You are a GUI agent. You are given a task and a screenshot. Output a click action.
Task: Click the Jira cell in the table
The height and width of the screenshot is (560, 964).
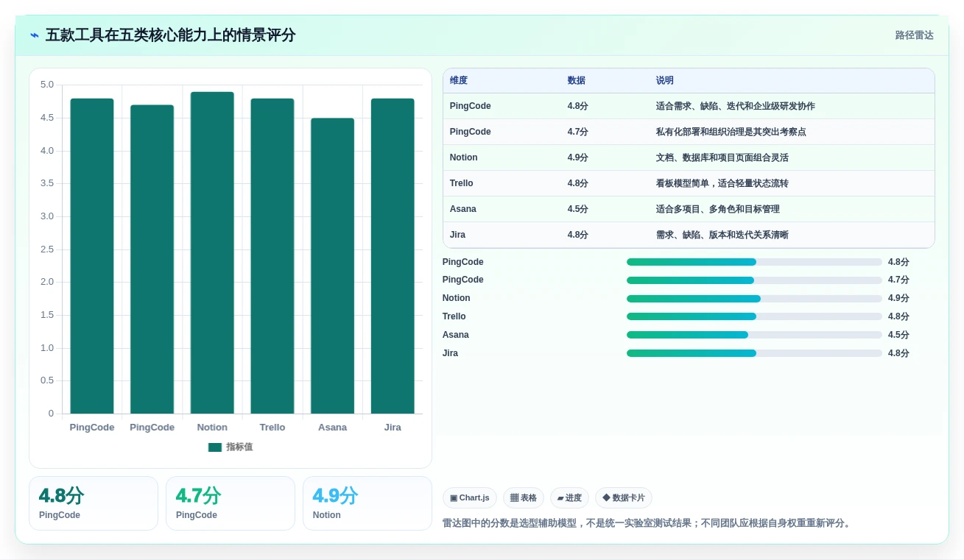click(457, 235)
